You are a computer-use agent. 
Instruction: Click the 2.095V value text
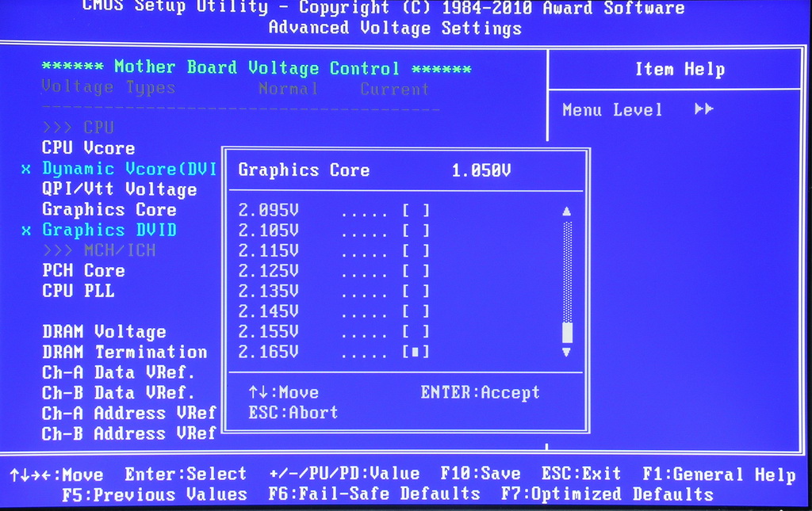[268, 211]
